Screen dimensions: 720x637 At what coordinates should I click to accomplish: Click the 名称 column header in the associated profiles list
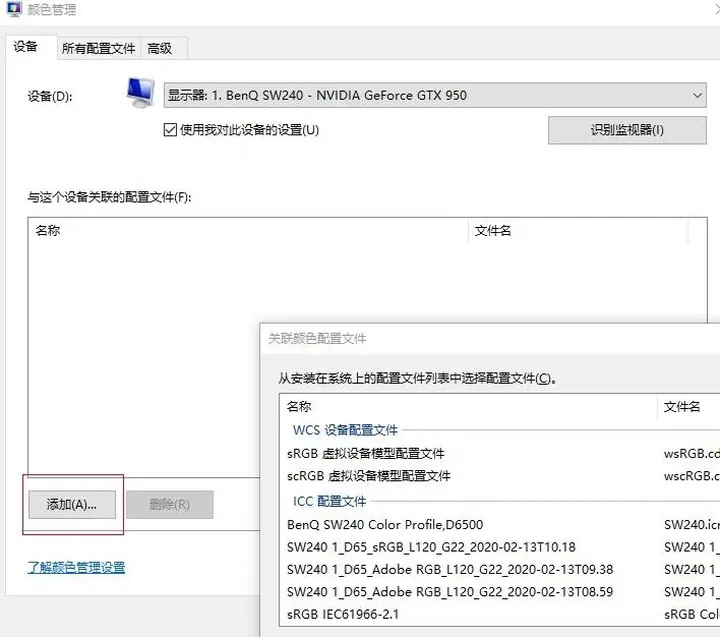point(248,231)
